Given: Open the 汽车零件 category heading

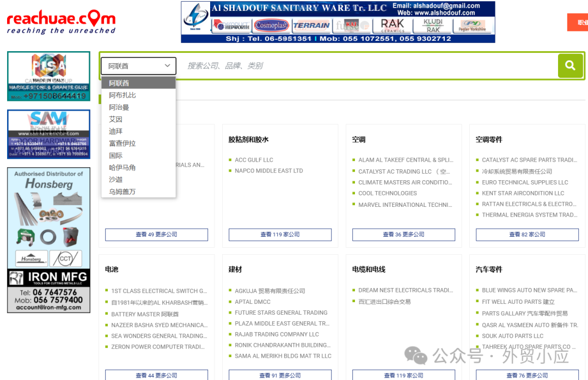Looking at the screenshot, I should tap(489, 269).
